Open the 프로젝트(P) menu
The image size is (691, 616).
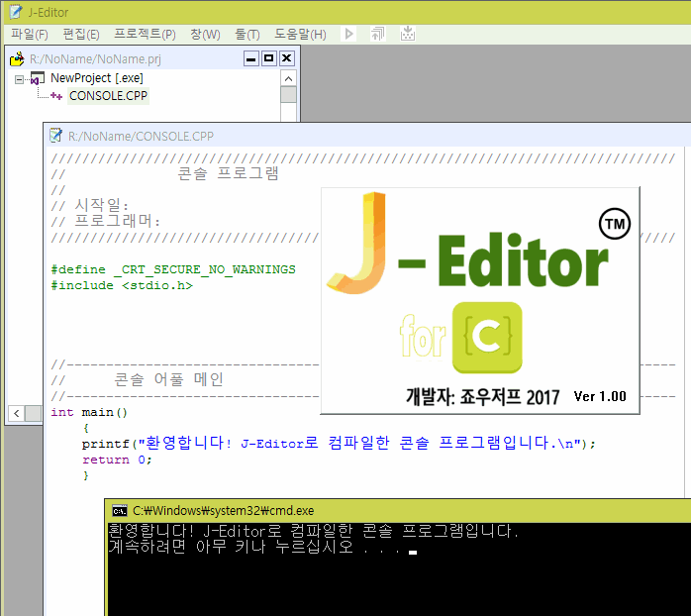[145, 34]
